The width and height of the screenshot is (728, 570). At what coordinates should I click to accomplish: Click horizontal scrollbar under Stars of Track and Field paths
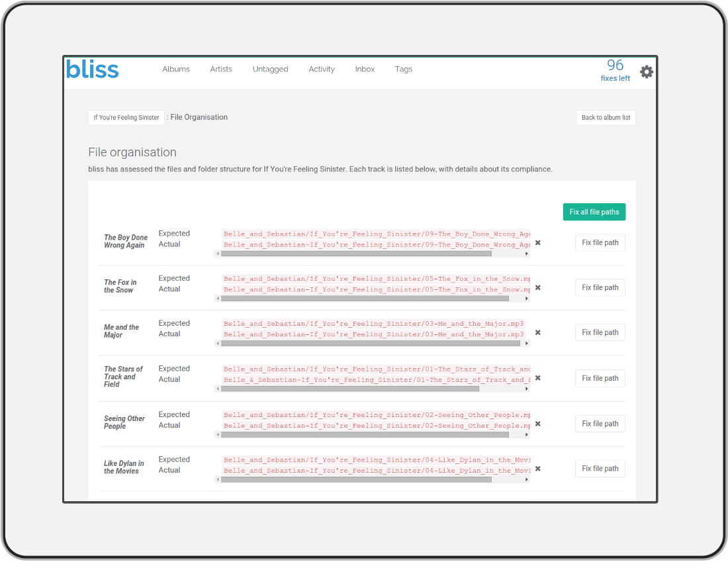pos(350,389)
